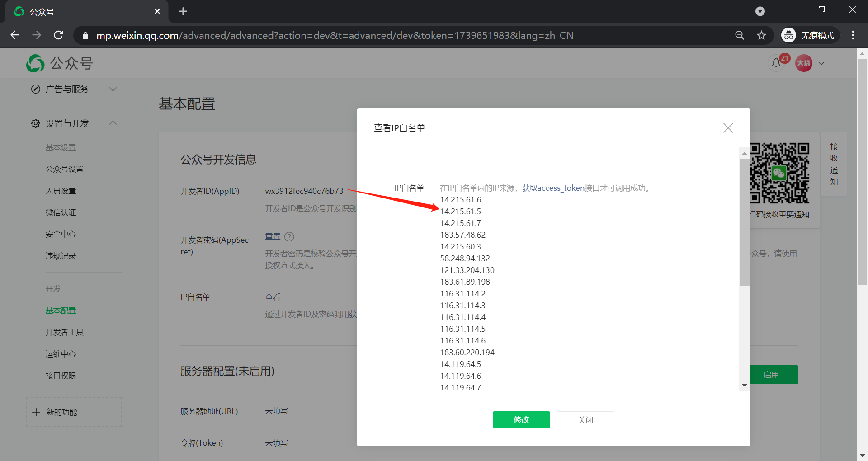868x461 pixels.
Task: Click the tab search dropdown arrow in the title bar
Action: click(760, 11)
